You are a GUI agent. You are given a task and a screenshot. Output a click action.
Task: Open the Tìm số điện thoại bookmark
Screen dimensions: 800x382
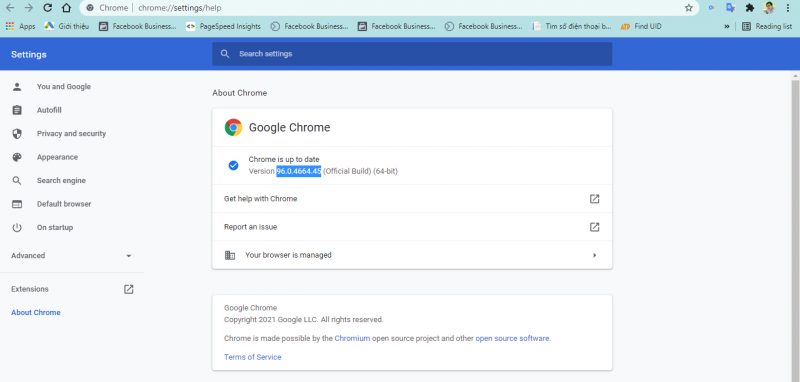(572, 27)
